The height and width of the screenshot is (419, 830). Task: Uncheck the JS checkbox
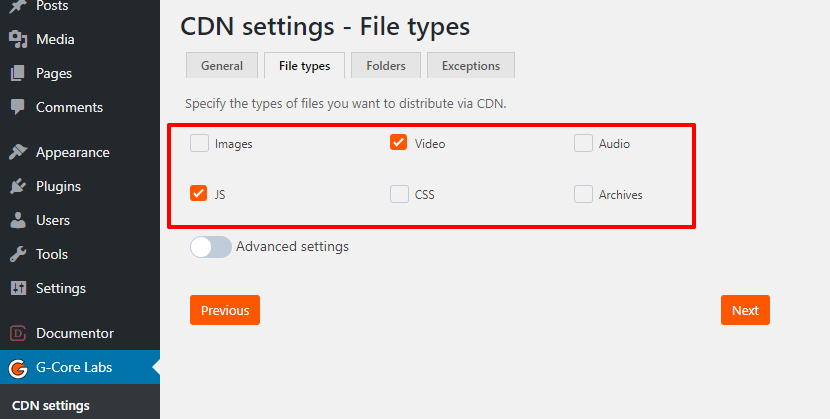[x=199, y=194]
